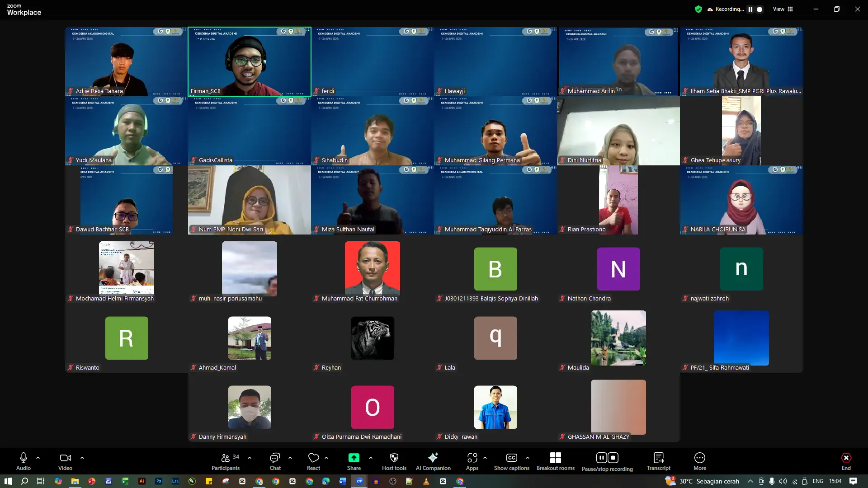Open the Chat panel
Screen dimensions: 868x488
tap(275, 461)
